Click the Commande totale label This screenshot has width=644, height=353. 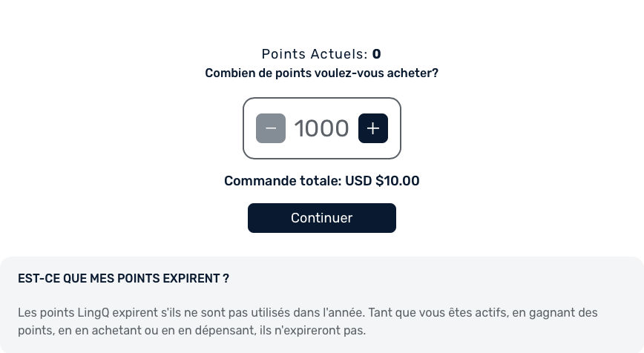pos(283,180)
